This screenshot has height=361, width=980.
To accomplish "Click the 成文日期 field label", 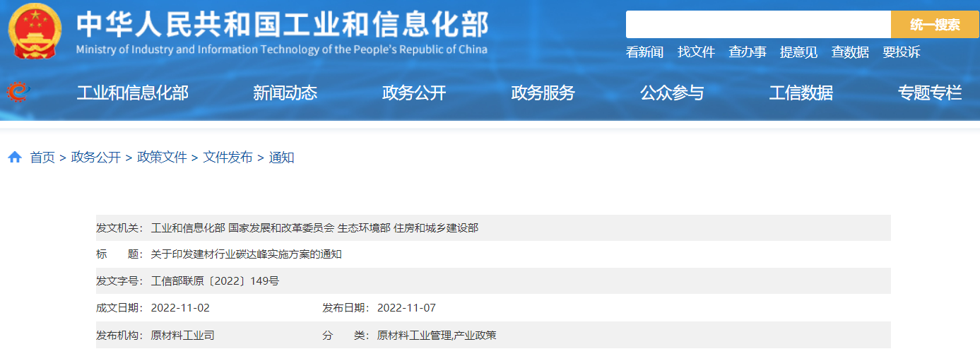I will (119, 308).
